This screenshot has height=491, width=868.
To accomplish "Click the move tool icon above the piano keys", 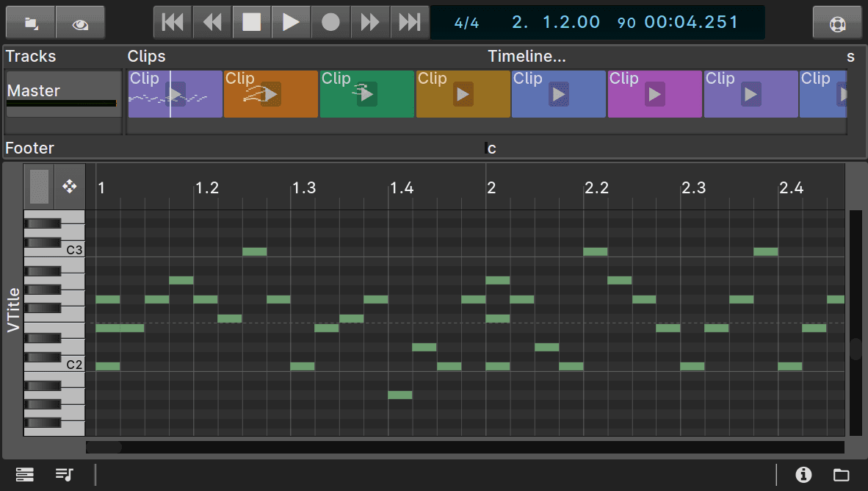I will (x=70, y=187).
